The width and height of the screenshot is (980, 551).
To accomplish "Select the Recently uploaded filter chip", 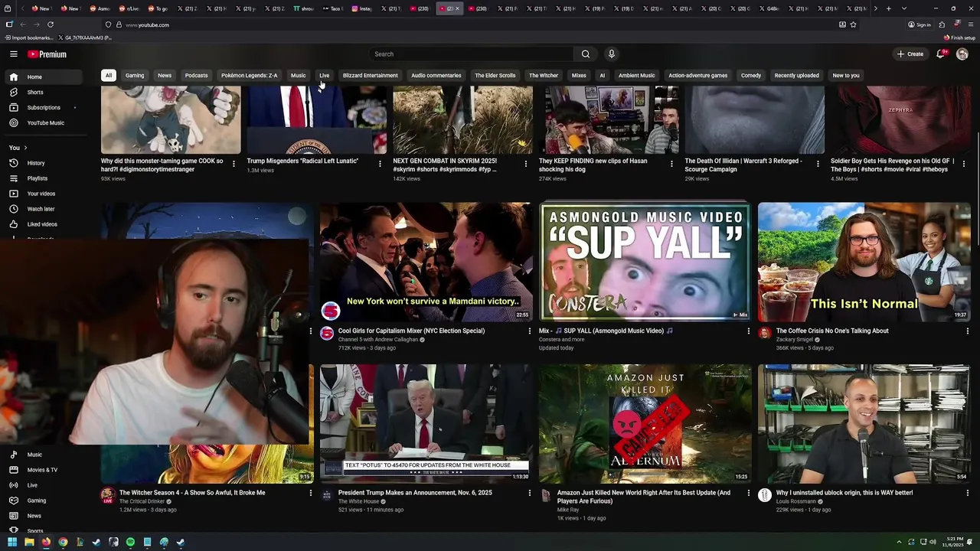I will tap(796, 75).
